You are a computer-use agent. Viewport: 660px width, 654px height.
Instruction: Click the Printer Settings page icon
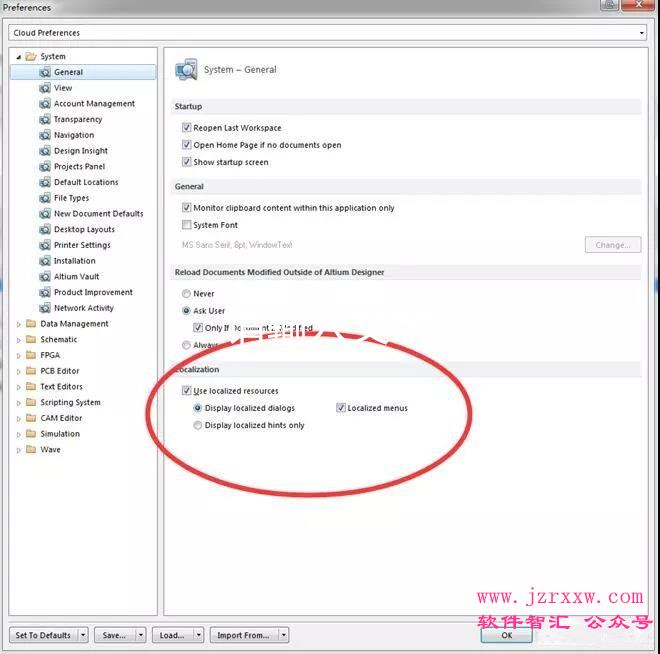(x=45, y=245)
